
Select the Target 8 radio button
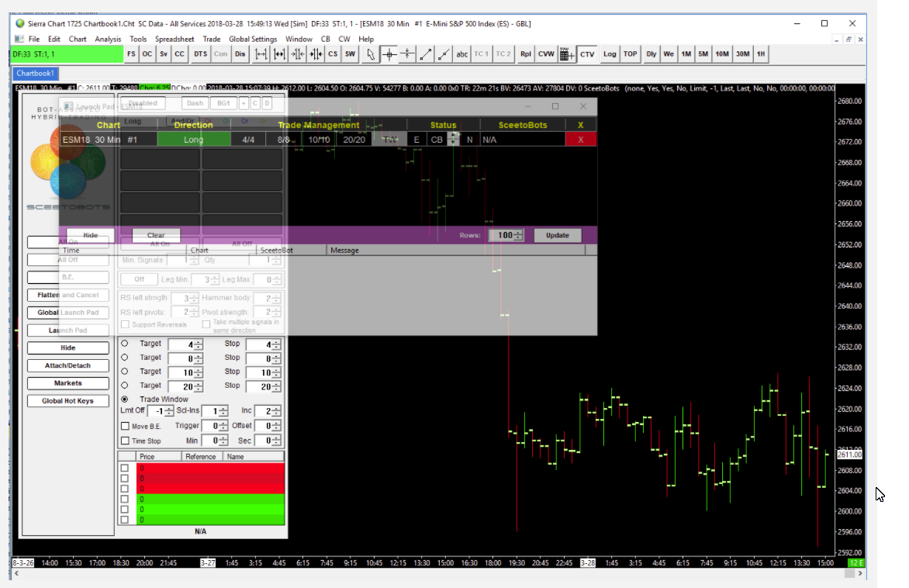tap(125, 357)
